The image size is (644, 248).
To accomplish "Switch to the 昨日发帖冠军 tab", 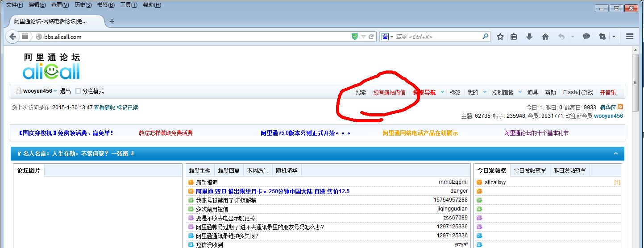I will (569, 170).
